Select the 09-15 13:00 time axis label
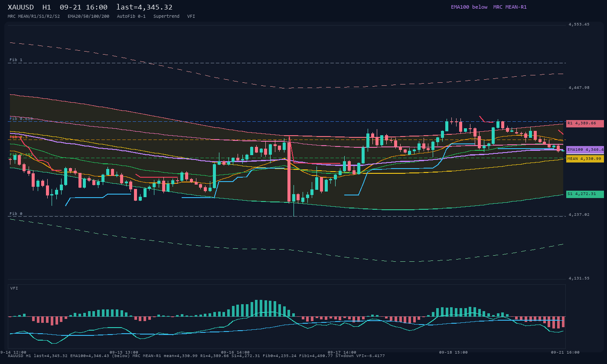 [x=124, y=352]
